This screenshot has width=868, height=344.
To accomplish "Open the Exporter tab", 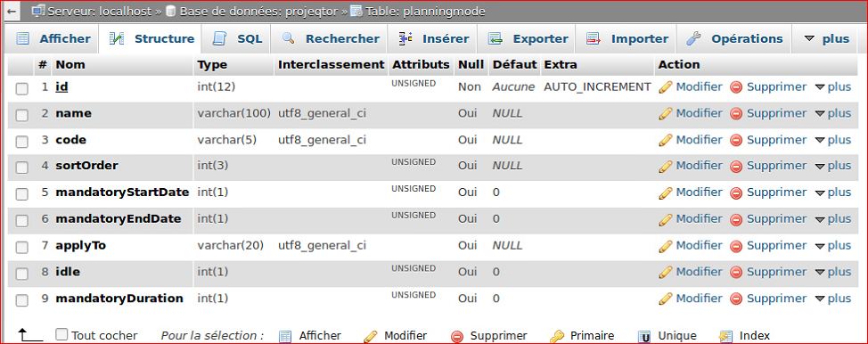I will [x=528, y=39].
